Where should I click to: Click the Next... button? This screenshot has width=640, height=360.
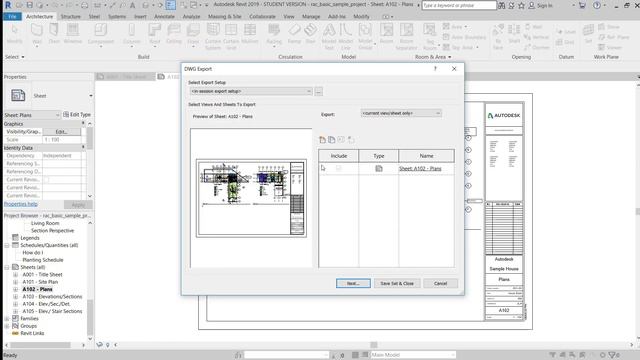[x=353, y=283]
